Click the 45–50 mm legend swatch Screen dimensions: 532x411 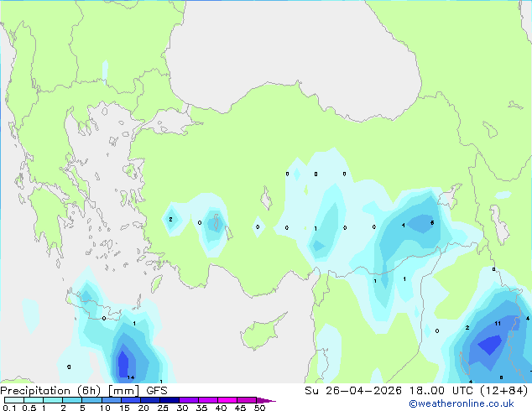247,400
